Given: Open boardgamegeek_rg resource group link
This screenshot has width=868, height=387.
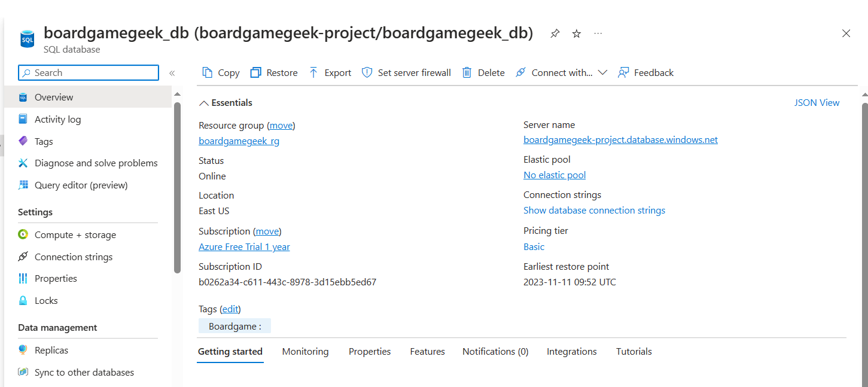Looking at the screenshot, I should tap(239, 141).
